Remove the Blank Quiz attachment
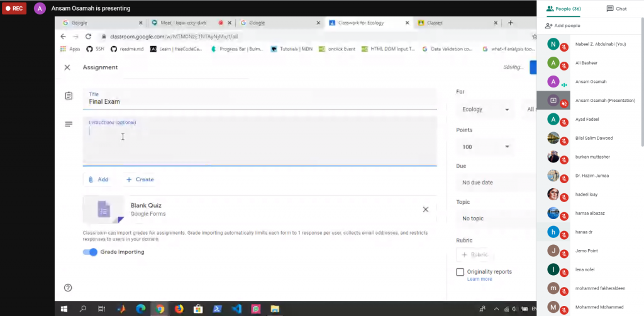The height and width of the screenshot is (316, 644). pos(425,210)
